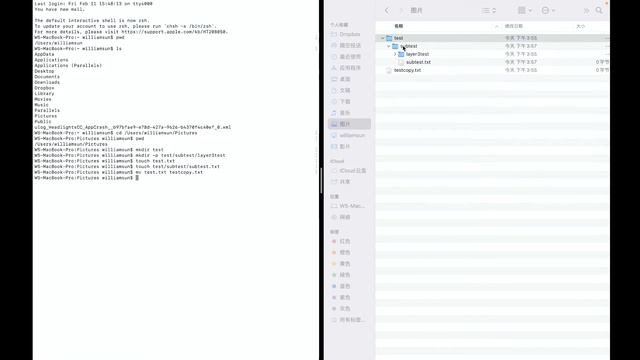Viewport: 640px width, 360px height.
Task: Open the list view switcher in Finder toolbar
Action: click(489, 11)
